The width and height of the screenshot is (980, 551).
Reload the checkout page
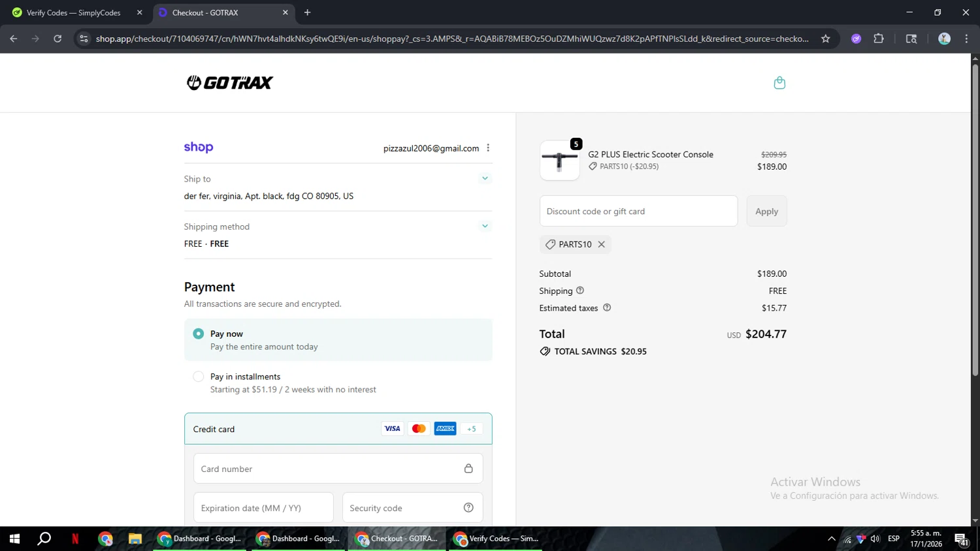point(57,39)
